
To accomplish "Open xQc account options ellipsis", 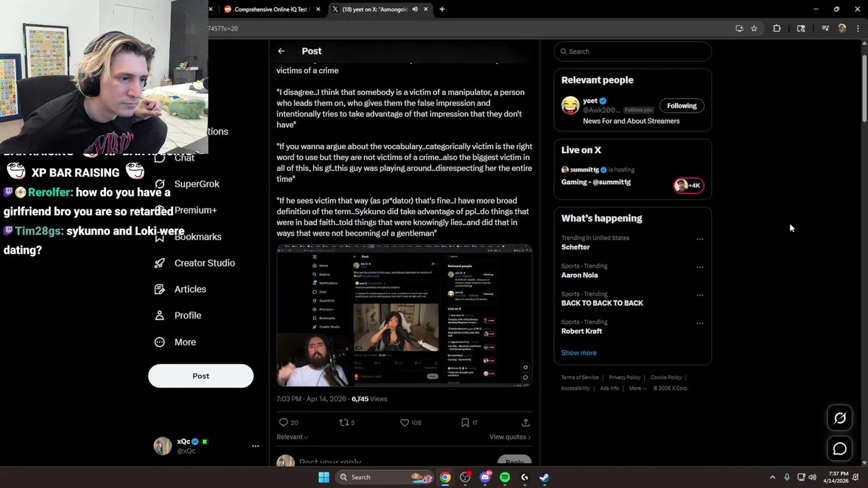I will [256, 446].
